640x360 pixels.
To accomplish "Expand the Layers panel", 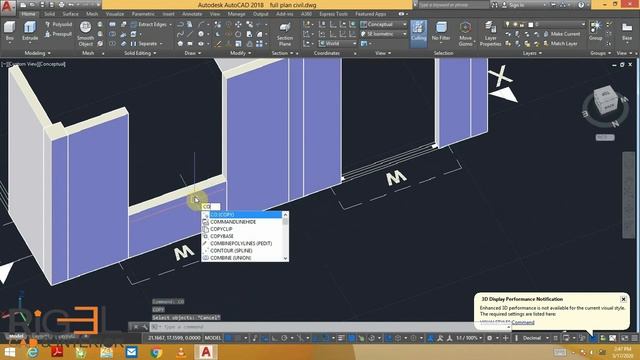I will coord(532,53).
